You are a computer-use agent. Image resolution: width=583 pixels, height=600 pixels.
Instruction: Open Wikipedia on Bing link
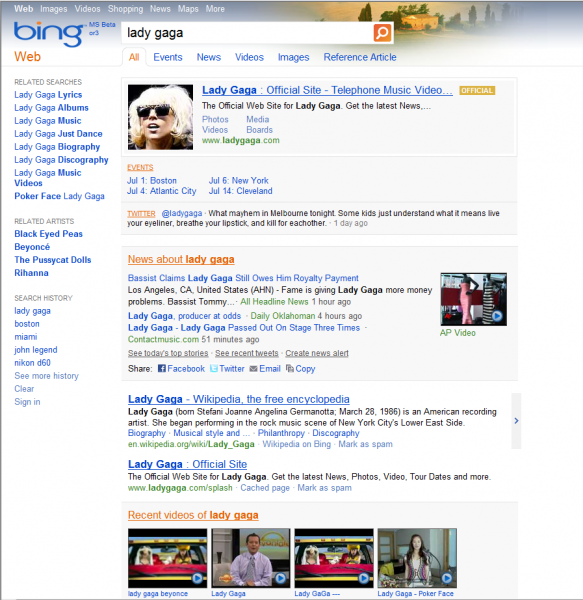click(x=296, y=444)
